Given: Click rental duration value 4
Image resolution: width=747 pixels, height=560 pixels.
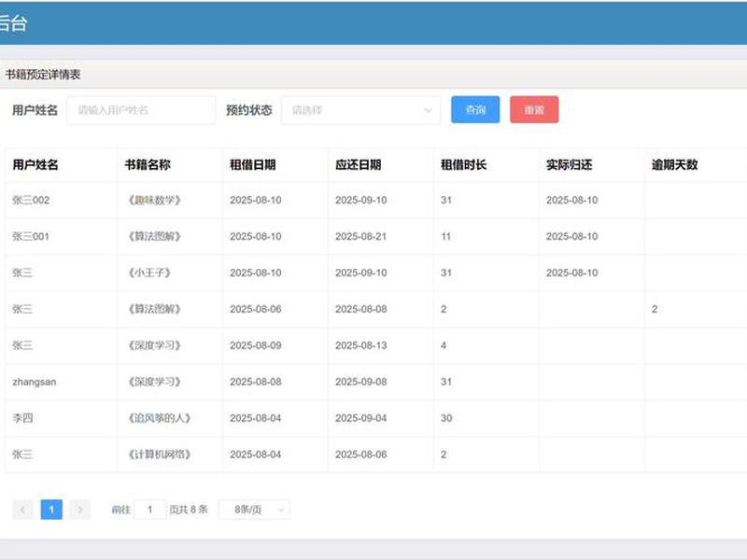Looking at the screenshot, I should click(444, 345).
